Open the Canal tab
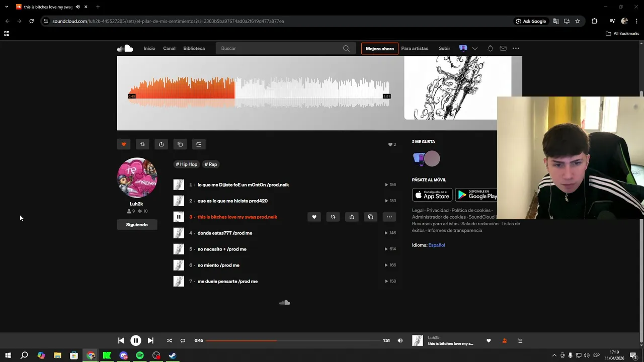This screenshot has height=362, width=644. 169,48
